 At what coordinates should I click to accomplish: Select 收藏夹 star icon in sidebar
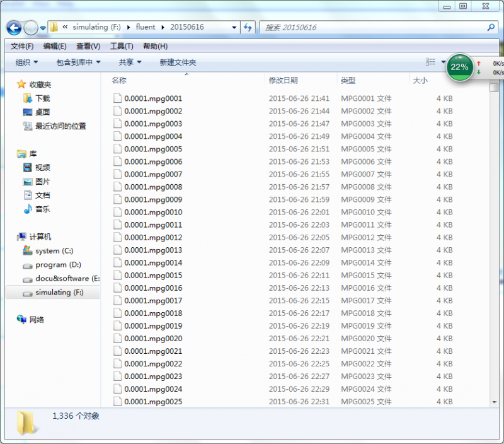(x=21, y=85)
